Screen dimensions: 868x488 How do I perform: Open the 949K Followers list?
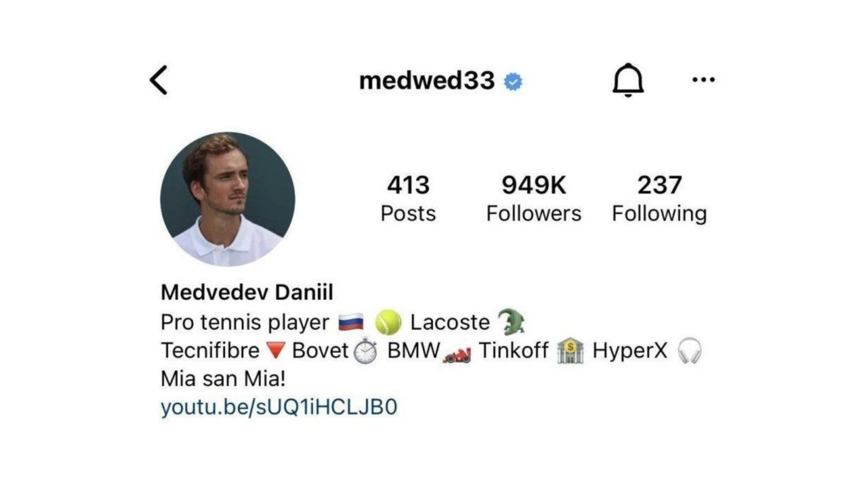533,199
